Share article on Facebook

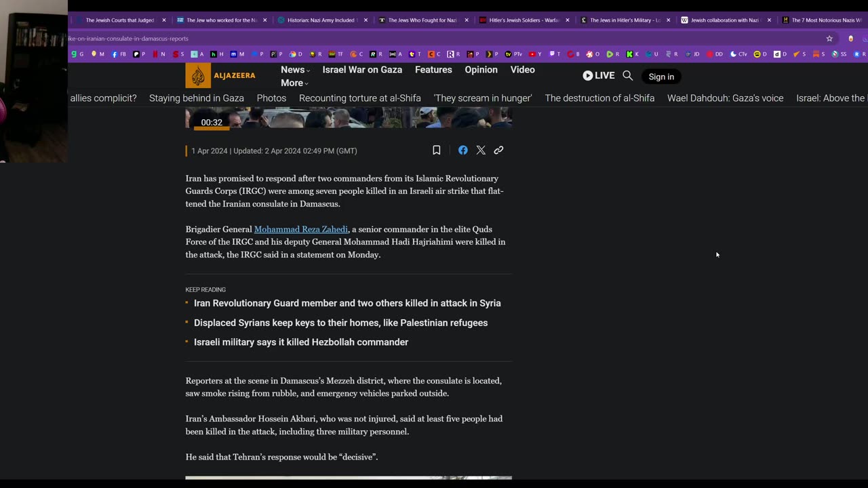pyautogui.click(x=462, y=150)
